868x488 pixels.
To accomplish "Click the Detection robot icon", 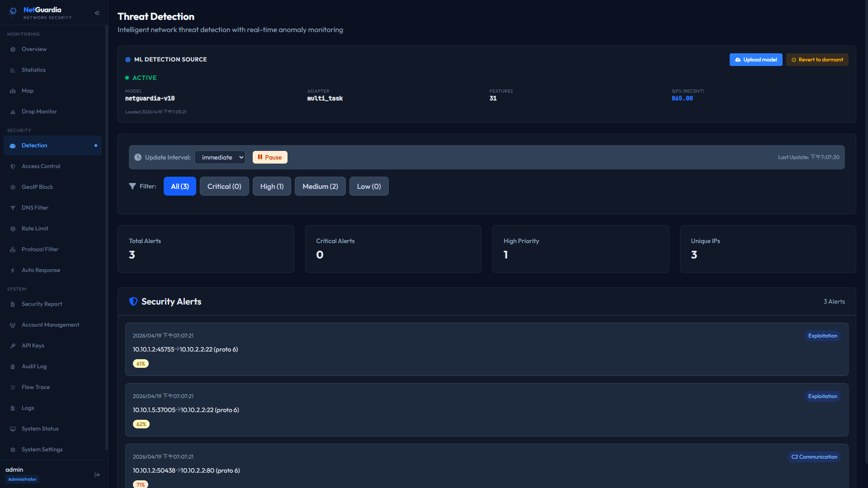I will (13, 146).
